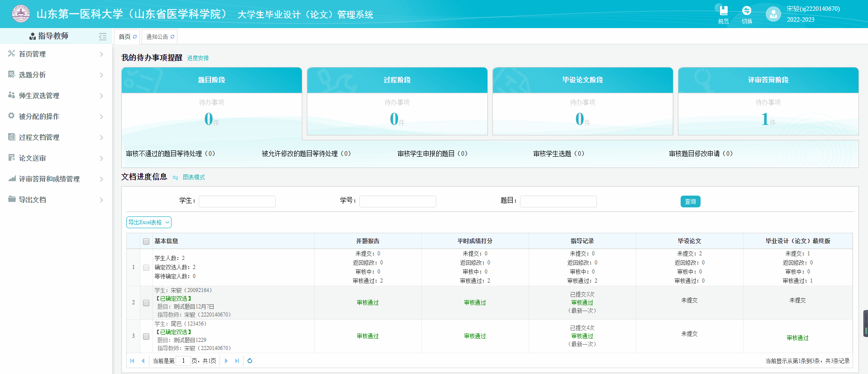
Task: Expand the 评审答辩和成绩管理 menu chevron
Action: 101,179
